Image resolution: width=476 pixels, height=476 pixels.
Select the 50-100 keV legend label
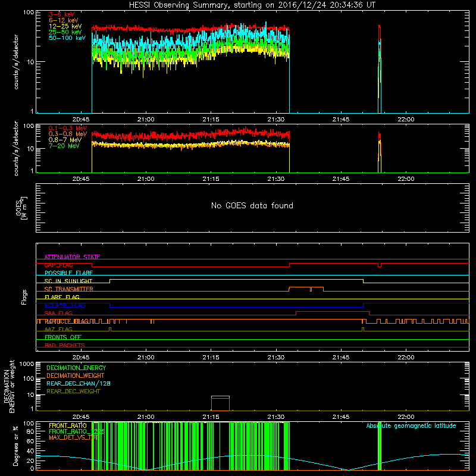coord(67,38)
